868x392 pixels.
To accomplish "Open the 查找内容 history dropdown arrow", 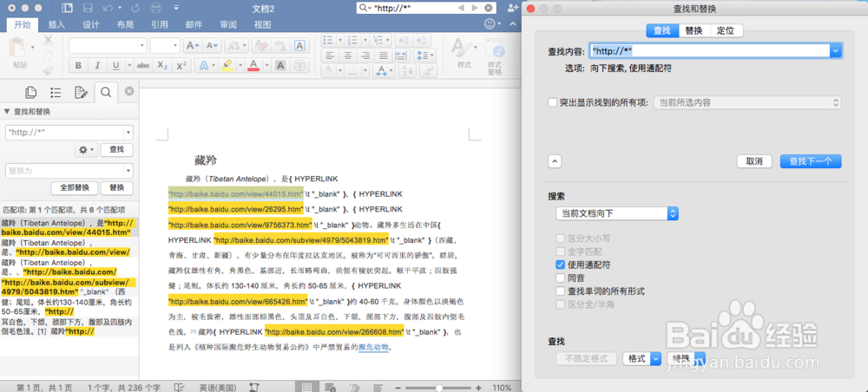I will point(836,51).
